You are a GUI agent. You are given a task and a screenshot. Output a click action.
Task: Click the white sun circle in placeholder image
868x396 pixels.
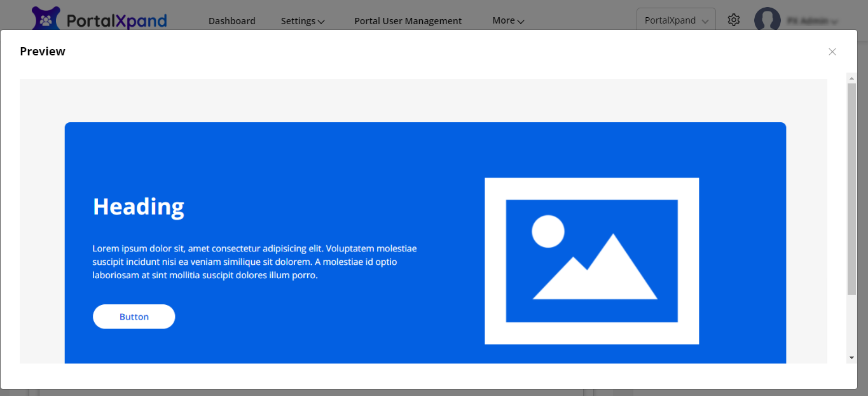(x=548, y=231)
